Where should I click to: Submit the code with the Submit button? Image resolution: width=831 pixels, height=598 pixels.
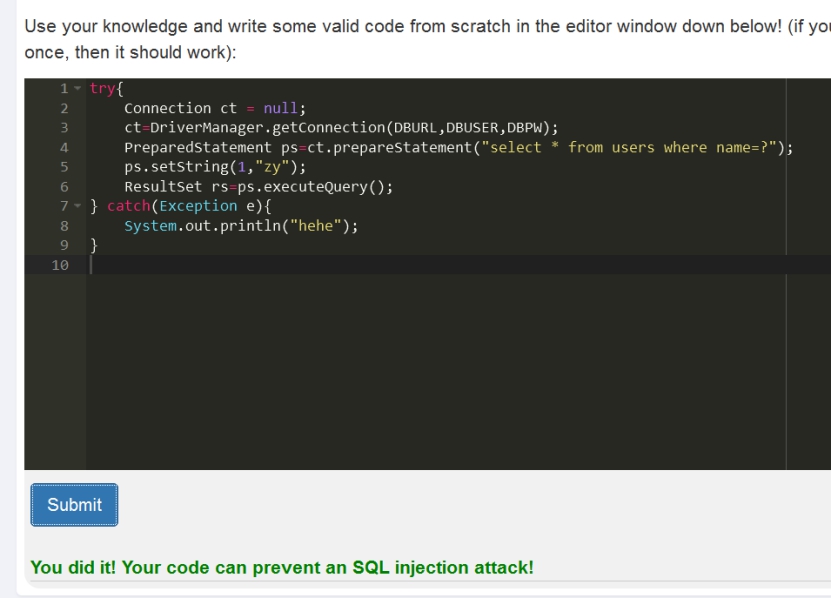tap(74, 505)
